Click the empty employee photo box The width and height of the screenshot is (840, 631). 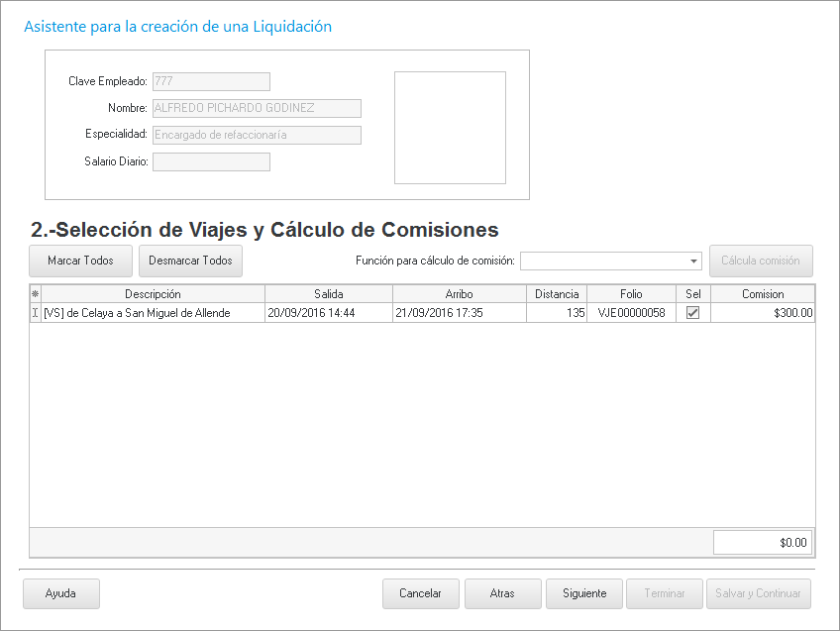pyautogui.click(x=450, y=128)
